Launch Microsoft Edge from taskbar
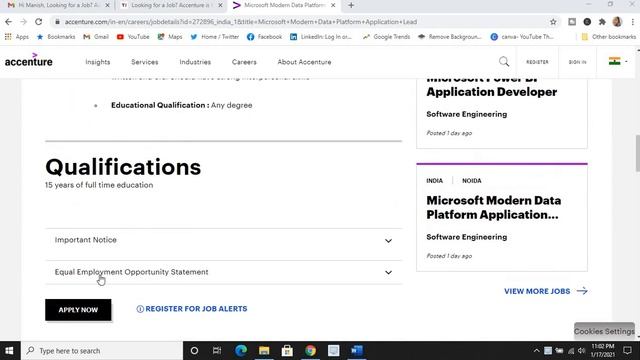The height and width of the screenshot is (360, 640). tap(241, 351)
